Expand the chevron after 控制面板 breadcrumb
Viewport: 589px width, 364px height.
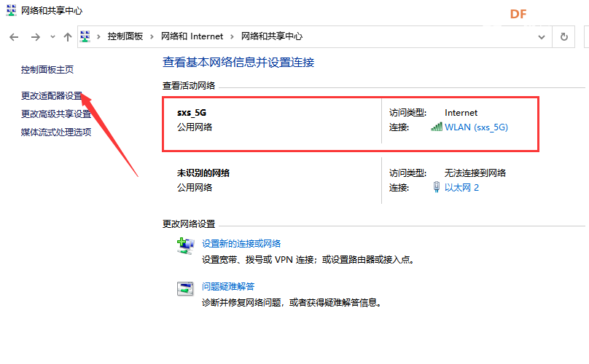click(152, 36)
